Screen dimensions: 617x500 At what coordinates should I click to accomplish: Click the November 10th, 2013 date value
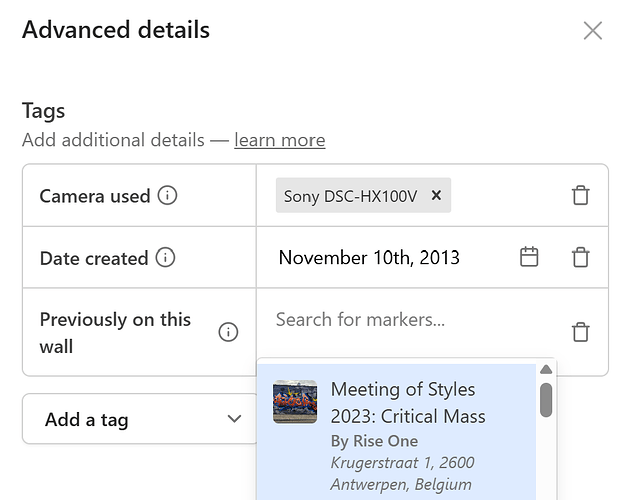pyautogui.click(x=369, y=258)
